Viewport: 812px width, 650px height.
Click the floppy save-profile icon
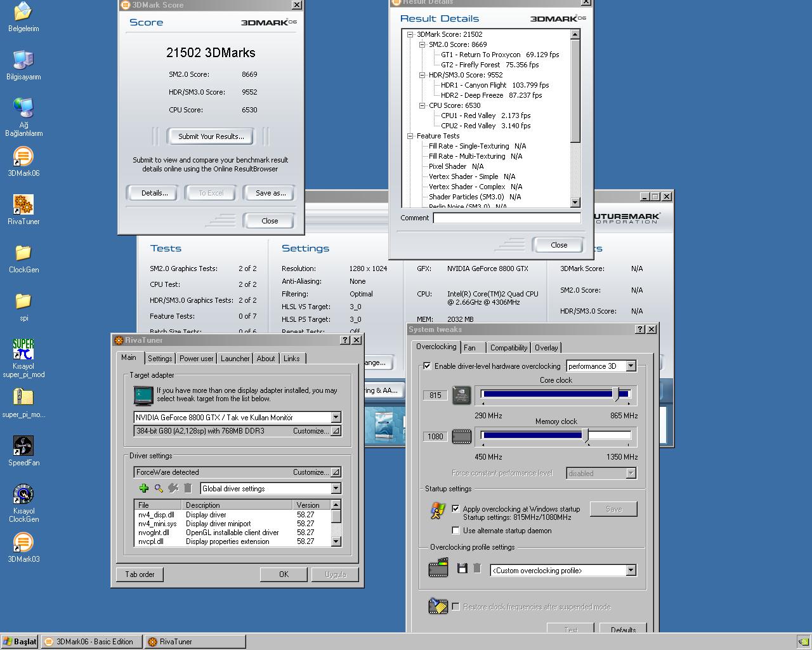(x=462, y=568)
